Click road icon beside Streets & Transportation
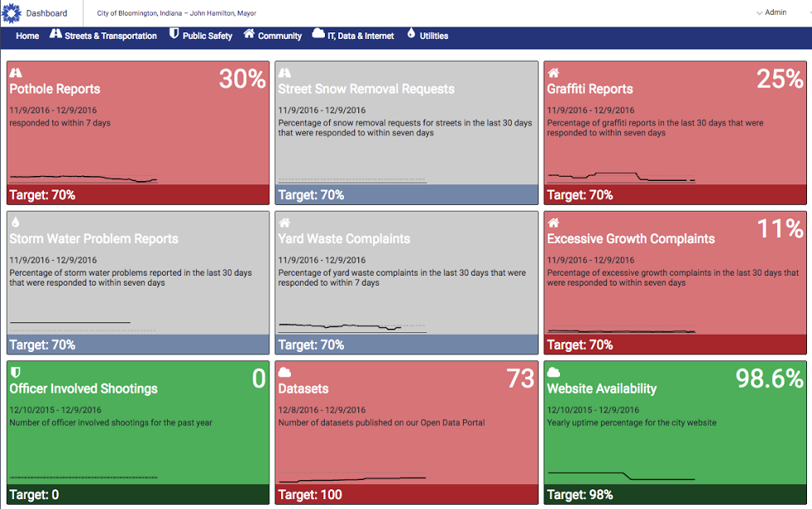Viewport: 812px width, 509px height. coord(56,34)
